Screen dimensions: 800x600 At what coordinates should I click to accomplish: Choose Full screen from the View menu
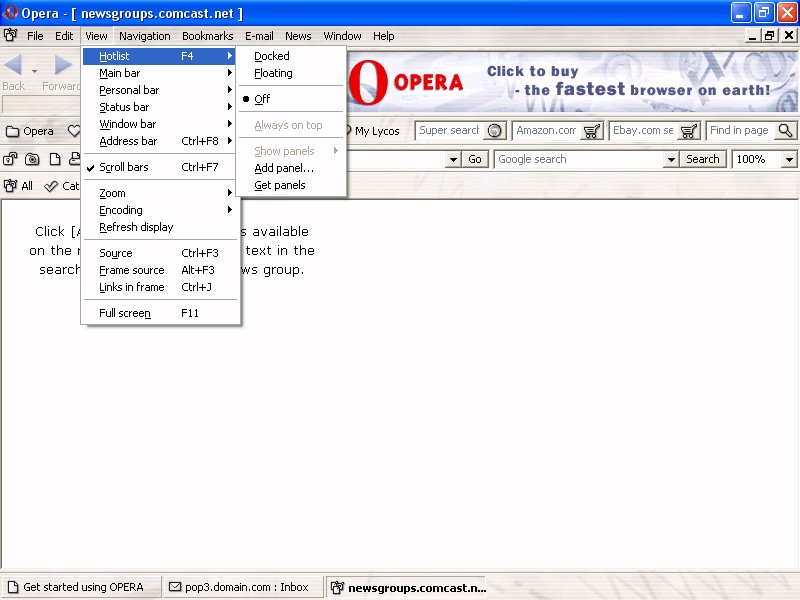click(125, 313)
